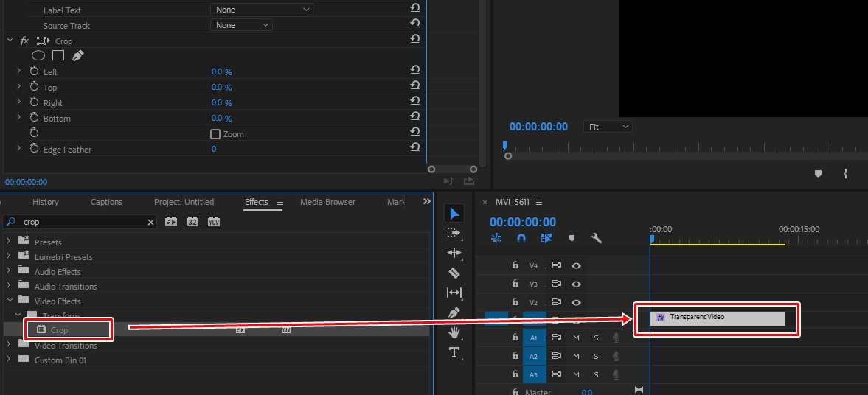Screen dimensions: 868x395
Task: Lock the V4 track
Action: (x=515, y=265)
